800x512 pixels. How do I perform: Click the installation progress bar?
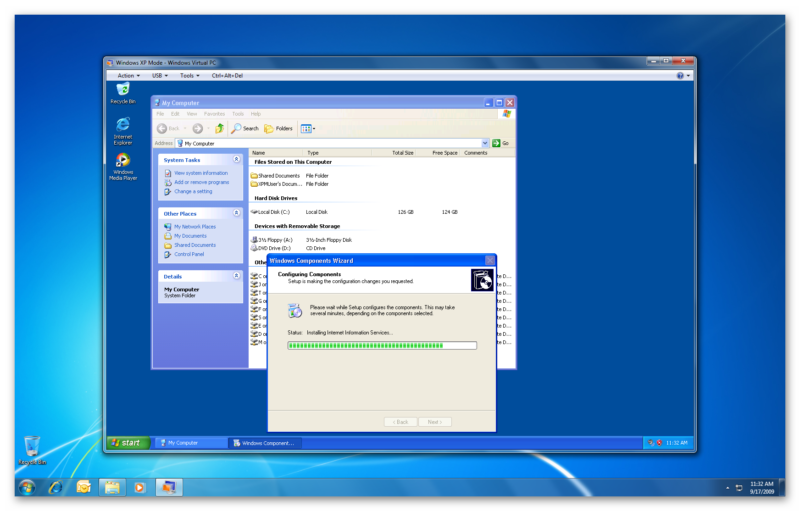(382, 346)
